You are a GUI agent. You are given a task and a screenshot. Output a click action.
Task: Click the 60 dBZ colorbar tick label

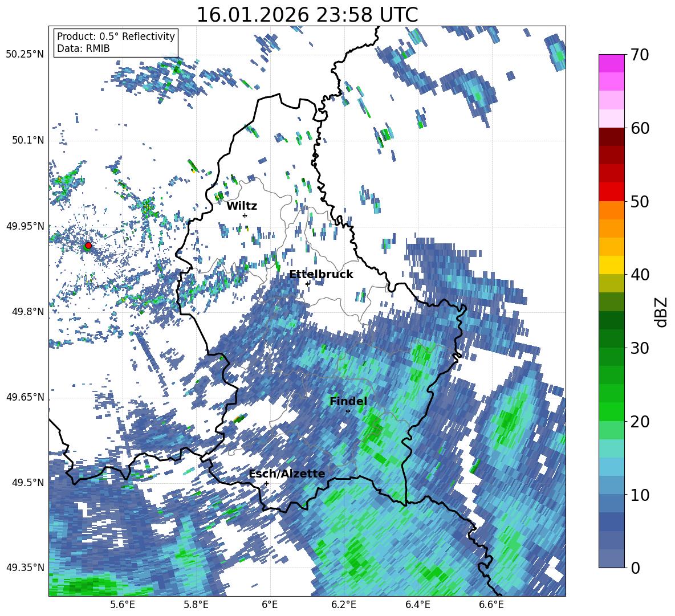tap(640, 128)
